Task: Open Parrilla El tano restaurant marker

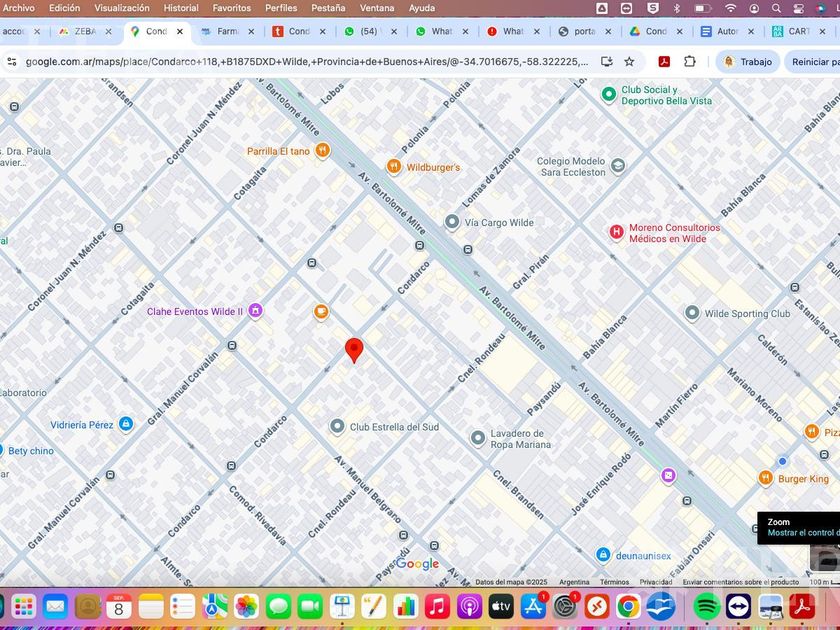Action: pyautogui.click(x=322, y=151)
